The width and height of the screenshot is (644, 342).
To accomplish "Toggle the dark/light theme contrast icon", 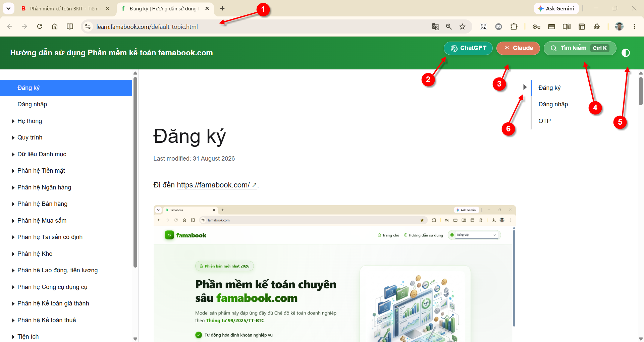I will (x=626, y=53).
